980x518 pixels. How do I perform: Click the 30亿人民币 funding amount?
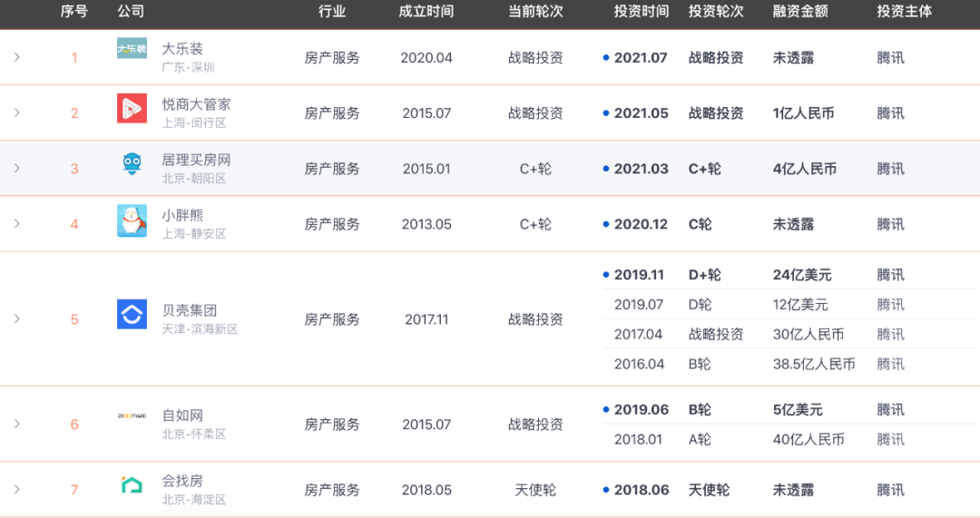tap(808, 334)
